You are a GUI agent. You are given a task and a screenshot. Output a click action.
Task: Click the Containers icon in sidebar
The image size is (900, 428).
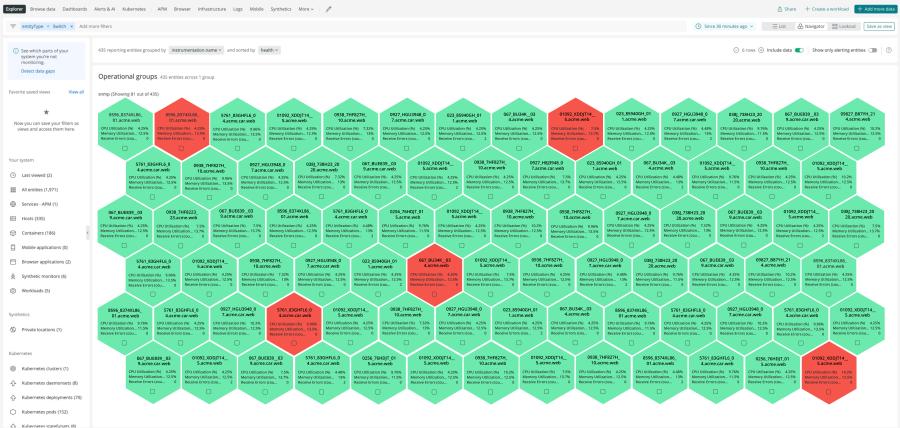13,232
